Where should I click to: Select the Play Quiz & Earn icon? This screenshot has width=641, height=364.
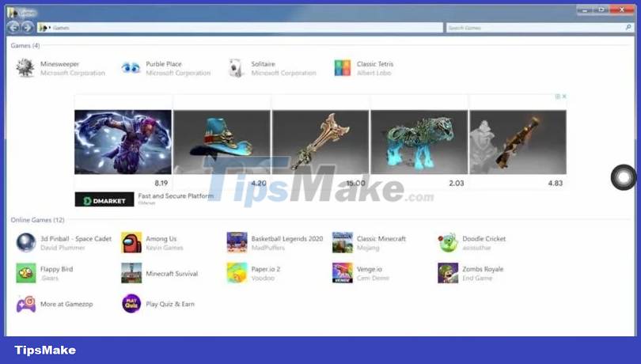click(131, 304)
